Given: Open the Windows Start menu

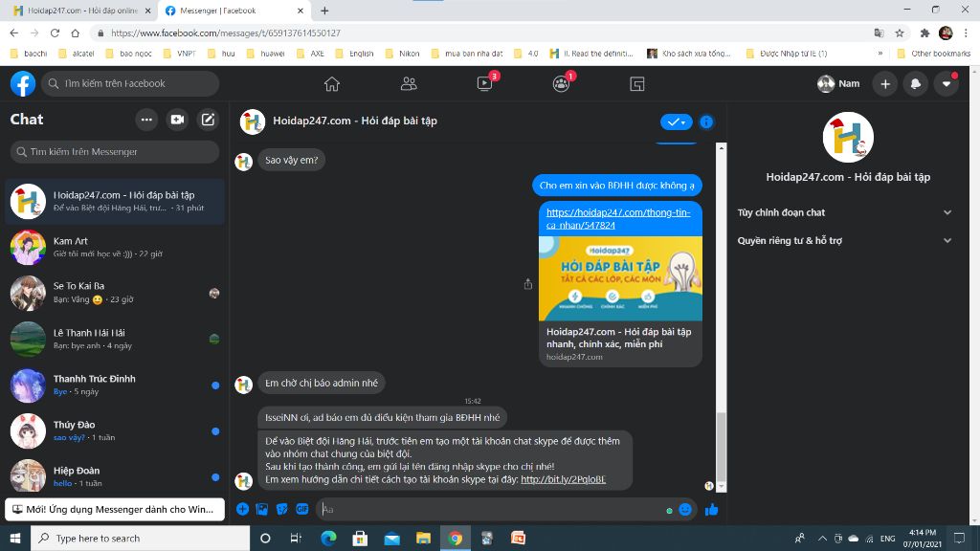Looking at the screenshot, I should click(15, 538).
